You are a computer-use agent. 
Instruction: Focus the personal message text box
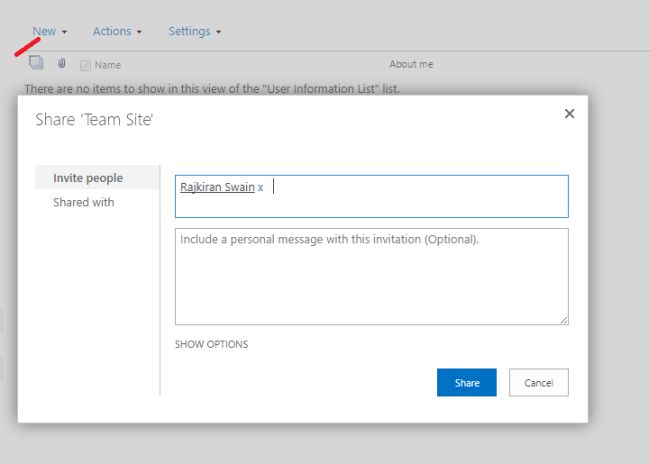371,276
